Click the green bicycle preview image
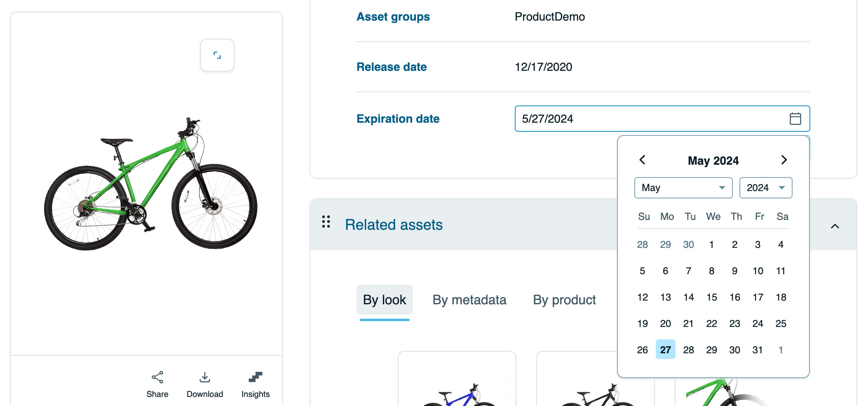Screen dimensions: 868x406 (x=150, y=183)
